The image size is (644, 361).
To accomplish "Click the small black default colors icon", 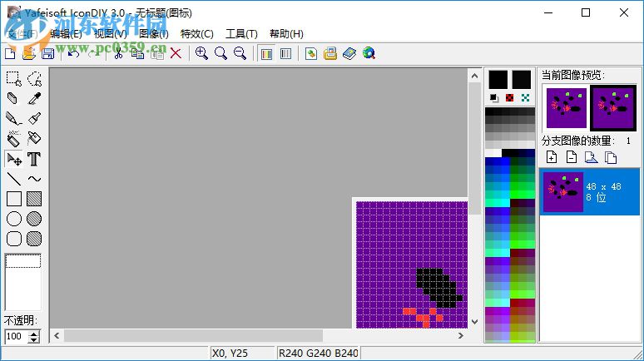I will [x=494, y=98].
